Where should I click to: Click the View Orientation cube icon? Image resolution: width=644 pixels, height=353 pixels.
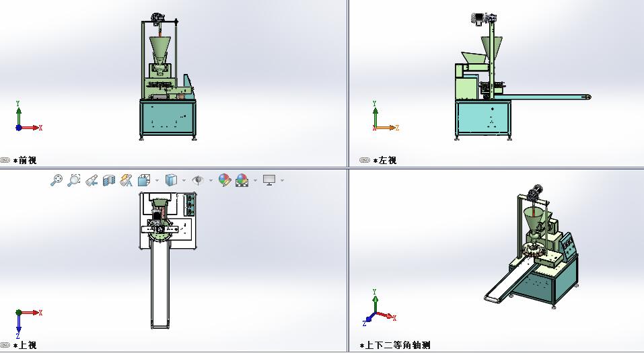(144, 180)
